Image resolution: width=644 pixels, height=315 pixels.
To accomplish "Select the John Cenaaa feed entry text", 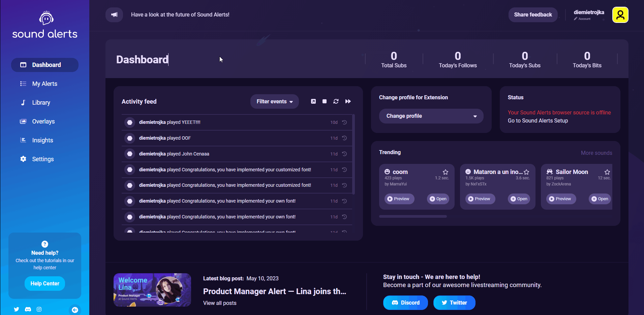I will pyautogui.click(x=174, y=154).
